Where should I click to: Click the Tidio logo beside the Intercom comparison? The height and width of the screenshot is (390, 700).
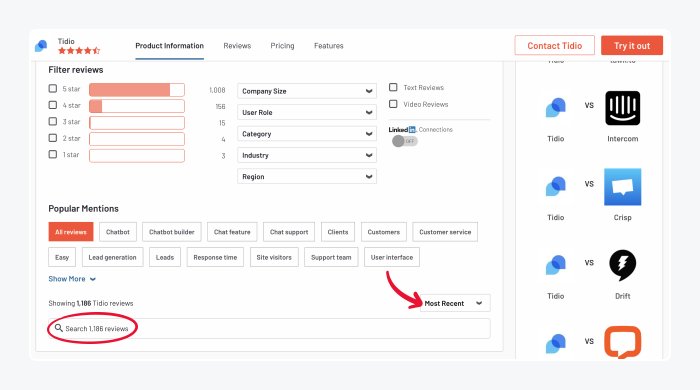coord(555,108)
